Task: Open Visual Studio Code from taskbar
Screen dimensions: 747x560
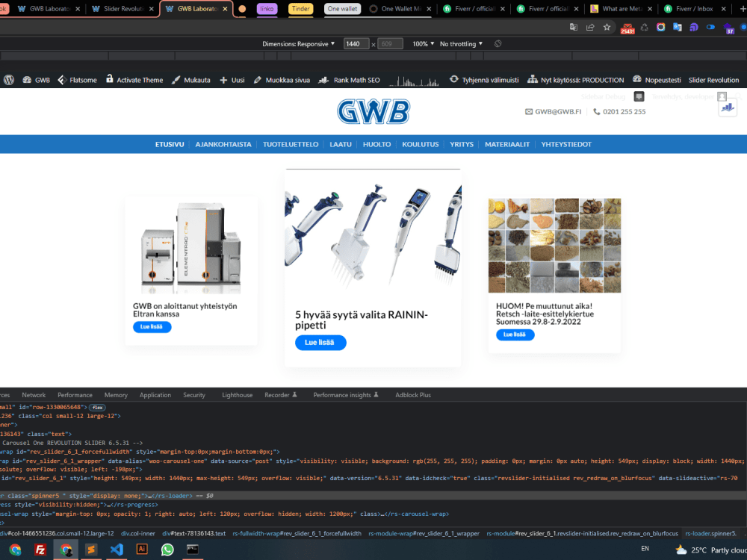Action: click(x=117, y=550)
